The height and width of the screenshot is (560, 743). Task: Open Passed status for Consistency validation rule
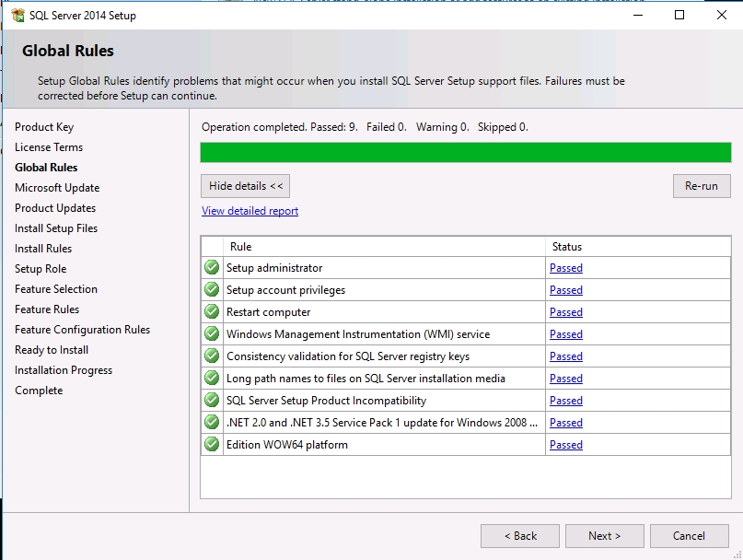pyautogui.click(x=566, y=356)
